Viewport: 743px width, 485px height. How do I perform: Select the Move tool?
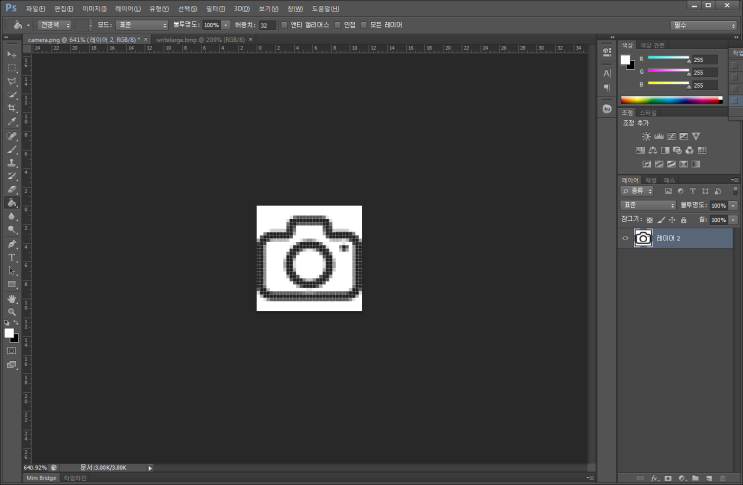pyautogui.click(x=12, y=55)
